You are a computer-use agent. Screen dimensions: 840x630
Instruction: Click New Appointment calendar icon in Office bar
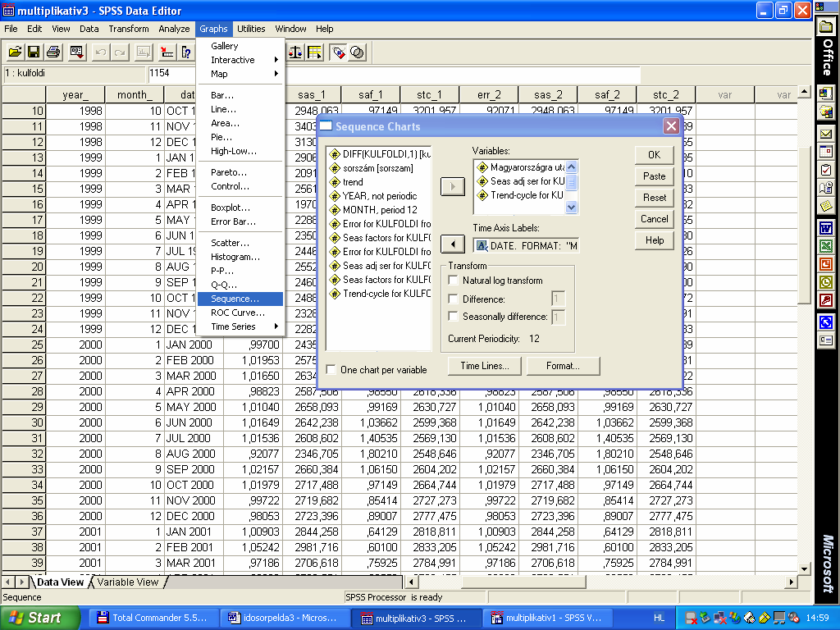pos(826,152)
